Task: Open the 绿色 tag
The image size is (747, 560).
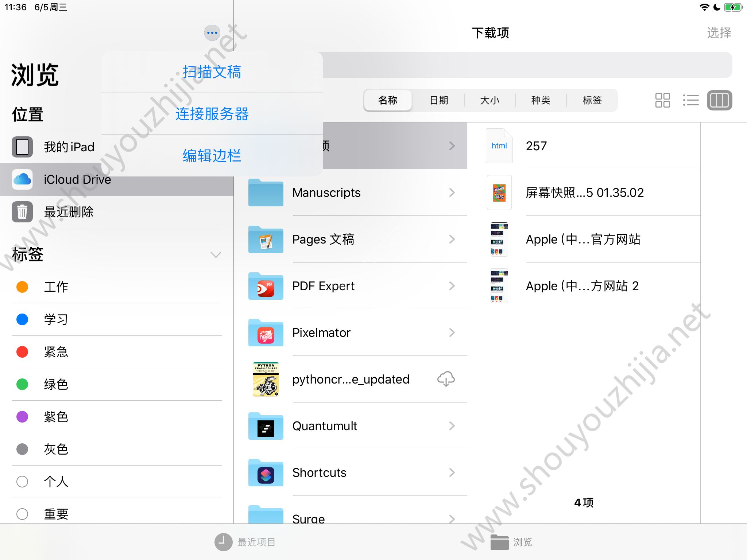Action: pos(117,384)
